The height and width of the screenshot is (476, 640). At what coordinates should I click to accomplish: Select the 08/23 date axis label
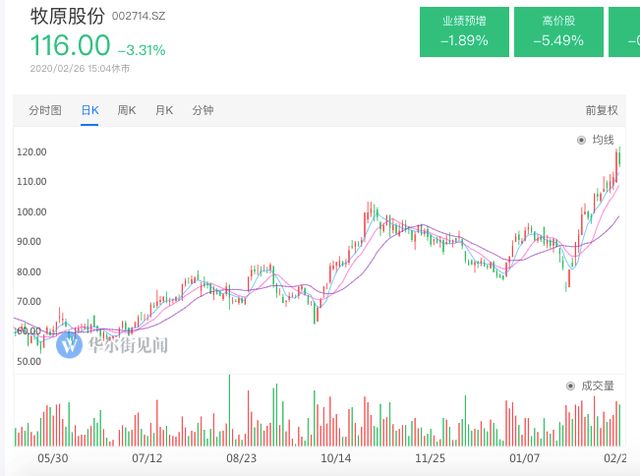[241, 458]
